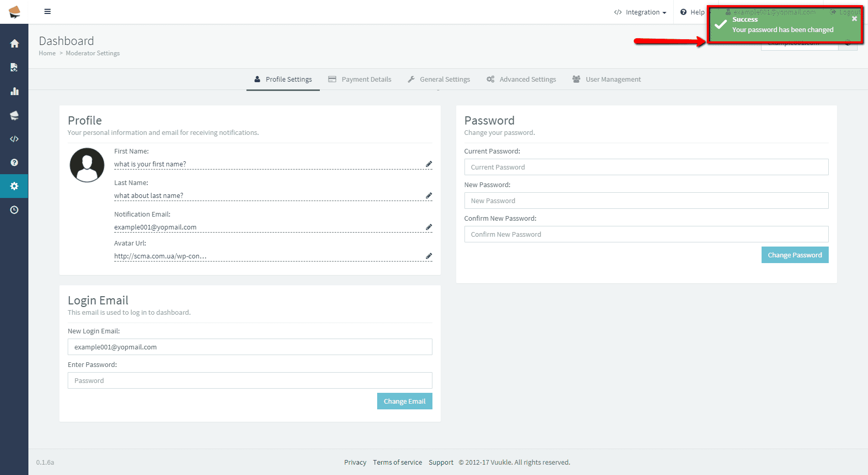Image resolution: width=868 pixels, height=475 pixels.
Task: Expand the Integration dropdown
Action: click(641, 12)
